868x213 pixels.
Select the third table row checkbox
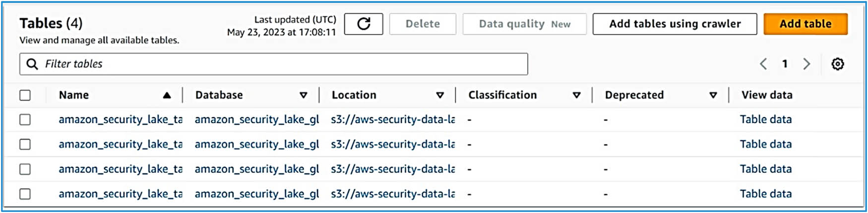[25, 169]
